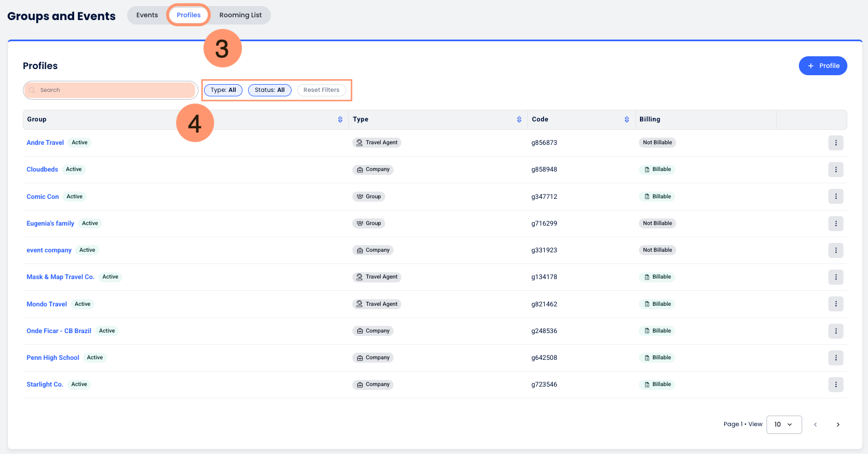Select the Profiles tab

point(188,15)
